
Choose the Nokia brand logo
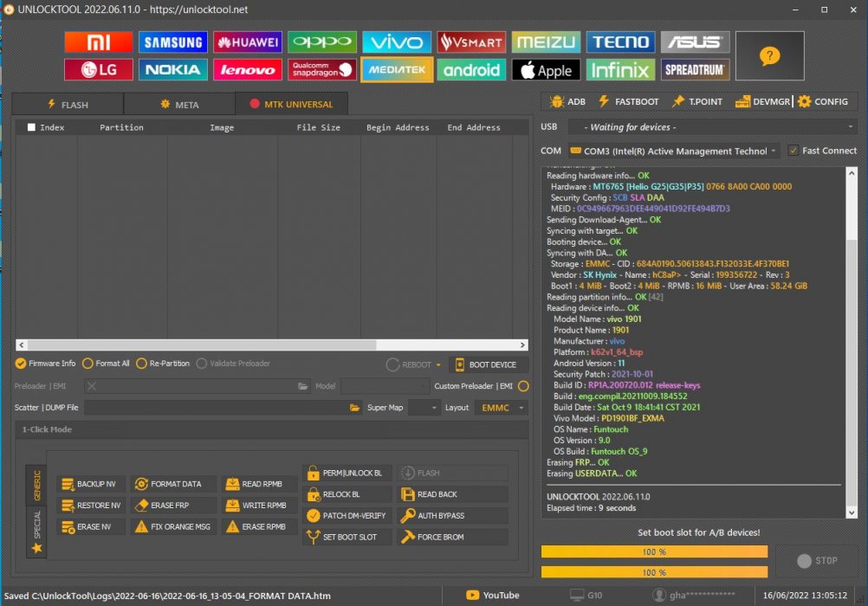point(173,70)
